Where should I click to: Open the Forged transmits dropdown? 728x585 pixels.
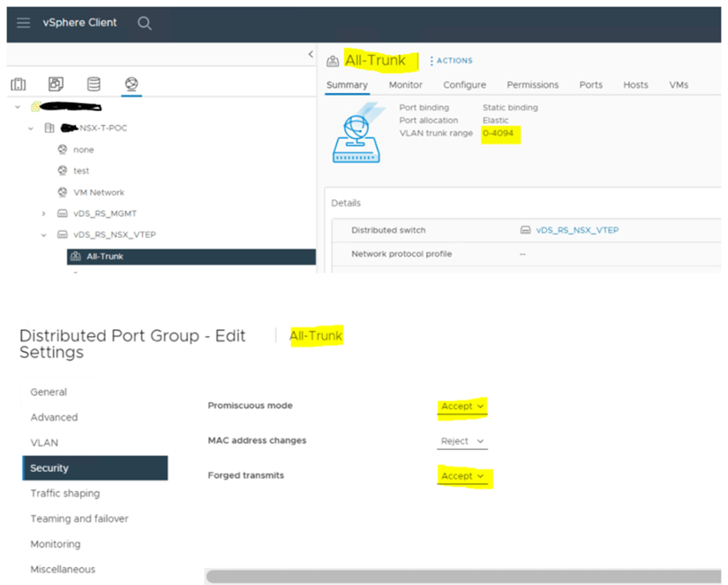[x=462, y=476]
